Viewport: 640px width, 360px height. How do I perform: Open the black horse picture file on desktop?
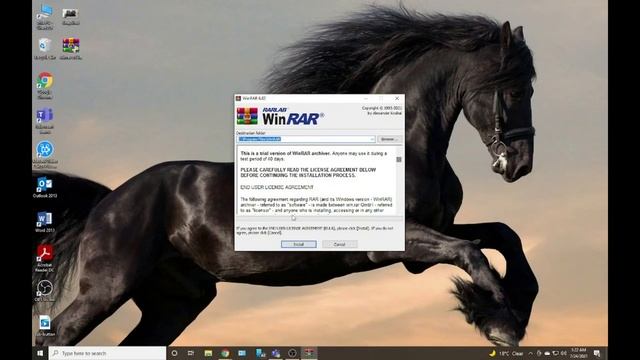coord(71,16)
